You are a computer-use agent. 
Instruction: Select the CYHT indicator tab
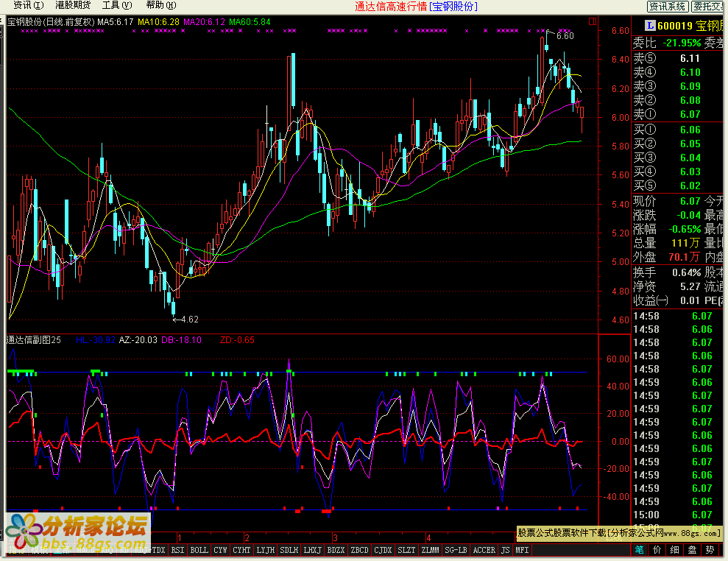click(241, 550)
